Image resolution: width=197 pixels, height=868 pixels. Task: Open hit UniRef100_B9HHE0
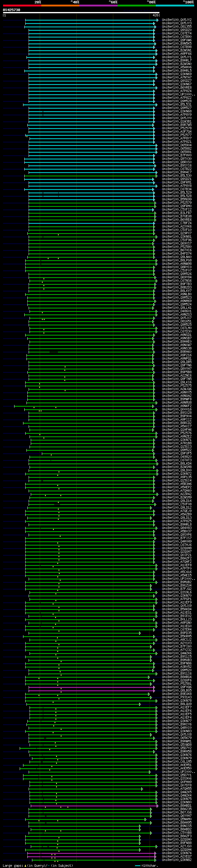pyautogui.click(x=176, y=342)
